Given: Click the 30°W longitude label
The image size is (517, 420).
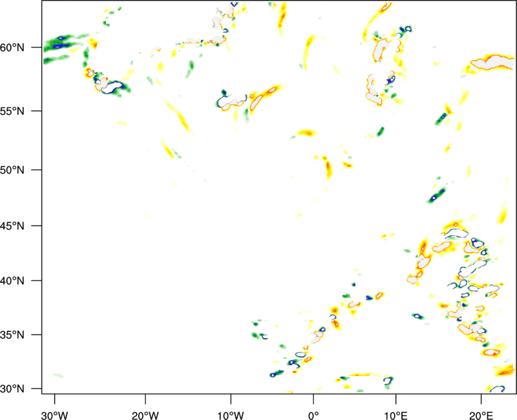Looking at the screenshot, I should point(55,415).
